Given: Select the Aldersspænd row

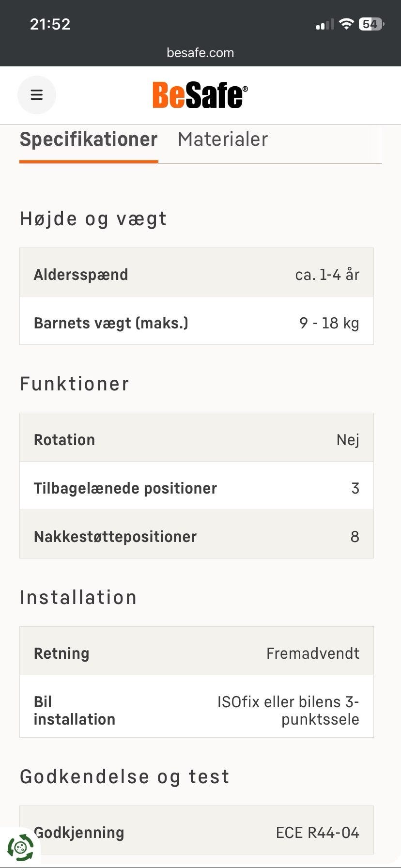Looking at the screenshot, I should coord(196,275).
